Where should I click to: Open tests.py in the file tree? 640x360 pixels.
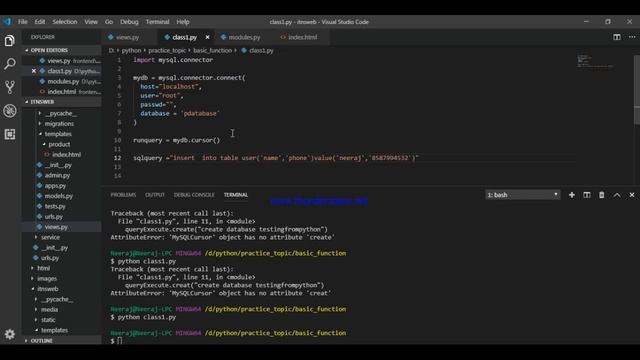(55, 206)
